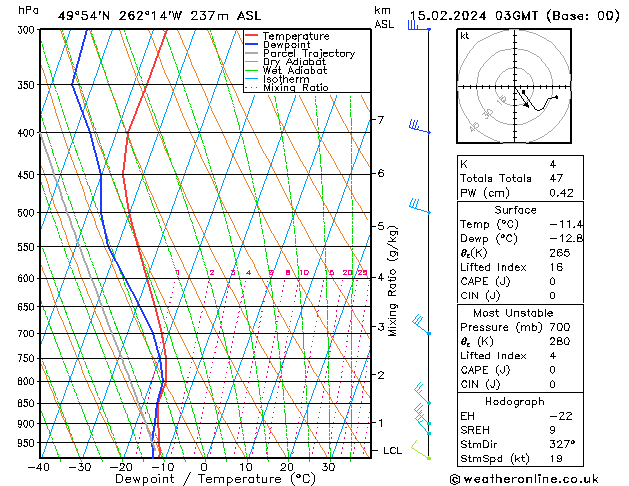629x486 pixels.
Task: Click the wind barb at 500 hPa level
Action: click(x=419, y=207)
